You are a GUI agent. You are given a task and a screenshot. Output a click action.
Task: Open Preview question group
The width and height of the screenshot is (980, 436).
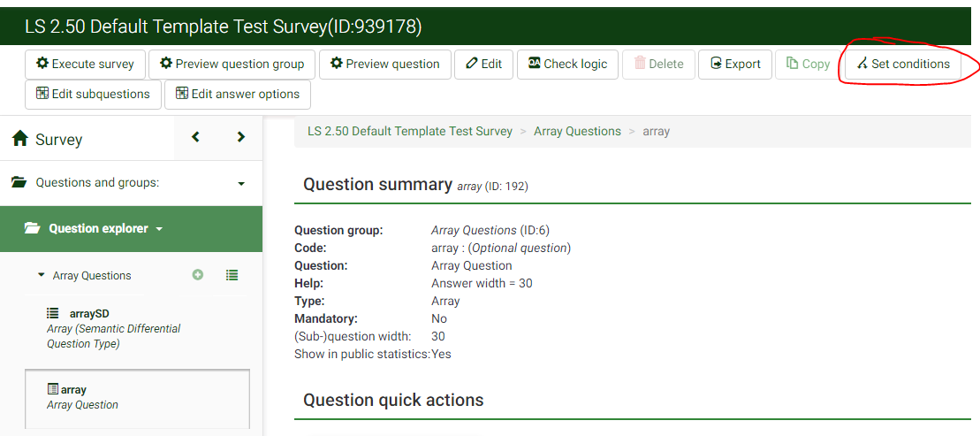pyautogui.click(x=232, y=64)
